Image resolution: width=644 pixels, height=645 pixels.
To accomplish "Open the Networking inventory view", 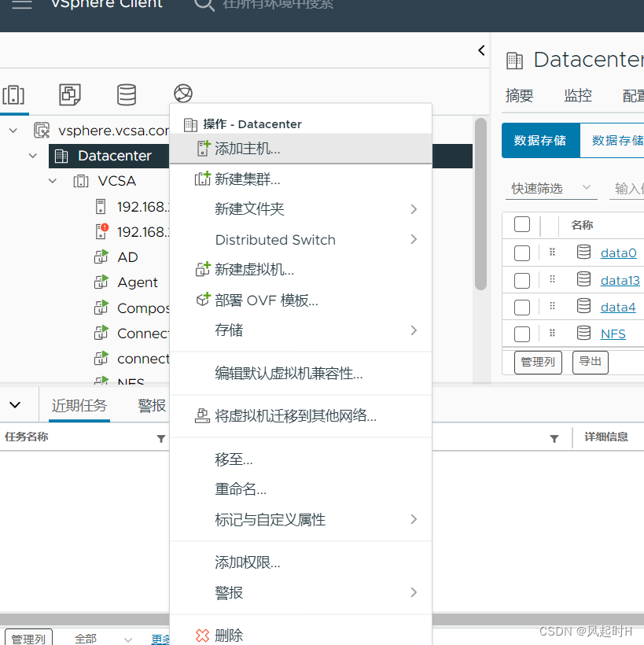I will coord(183,94).
